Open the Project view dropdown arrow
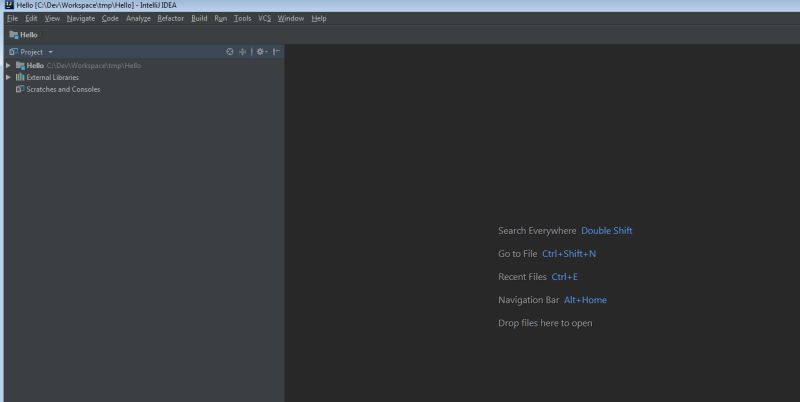Screen dimensions: 800x402 [x=51, y=52]
